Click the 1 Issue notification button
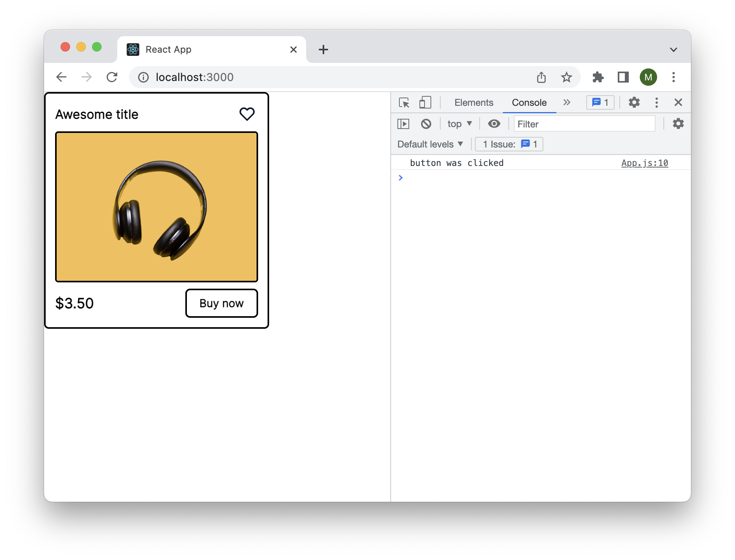Image resolution: width=735 pixels, height=560 pixels. click(509, 144)
